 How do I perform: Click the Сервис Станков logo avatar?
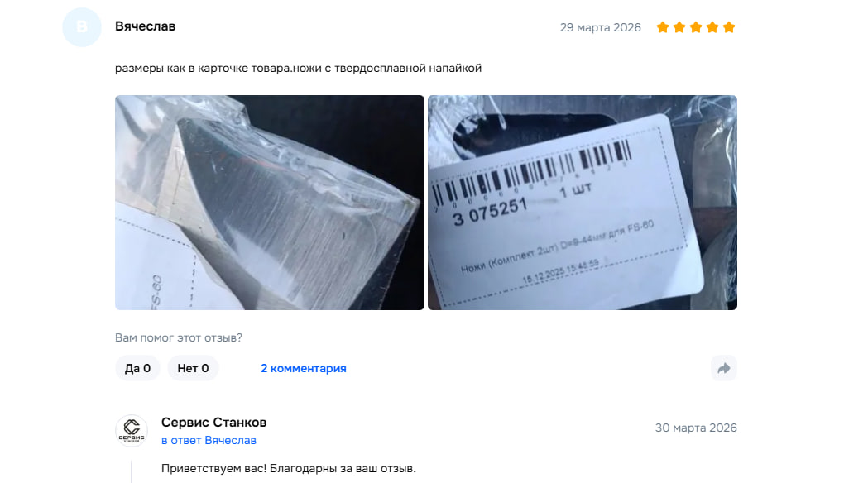[132, 430]
